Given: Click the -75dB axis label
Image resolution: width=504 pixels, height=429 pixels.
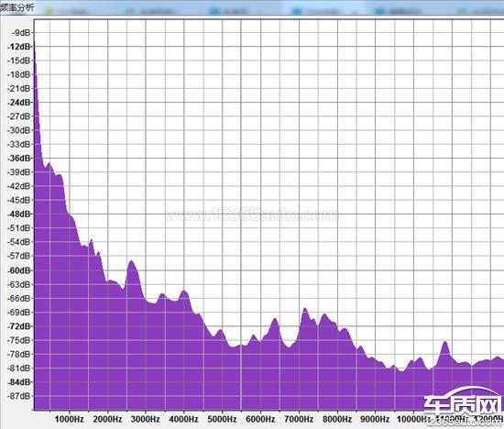Looking at the screenshot, I should (x=19, y=340).
